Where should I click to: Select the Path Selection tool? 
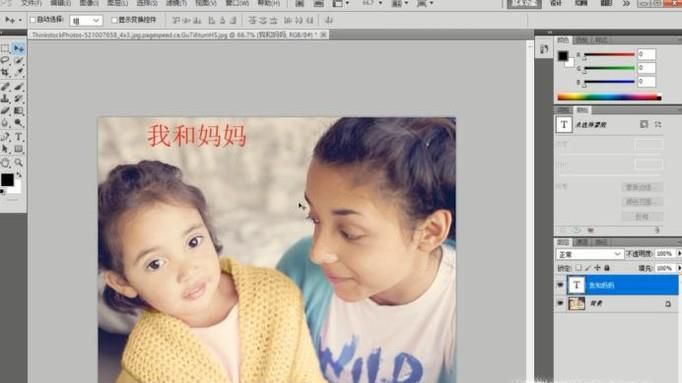tap(5, 149)
